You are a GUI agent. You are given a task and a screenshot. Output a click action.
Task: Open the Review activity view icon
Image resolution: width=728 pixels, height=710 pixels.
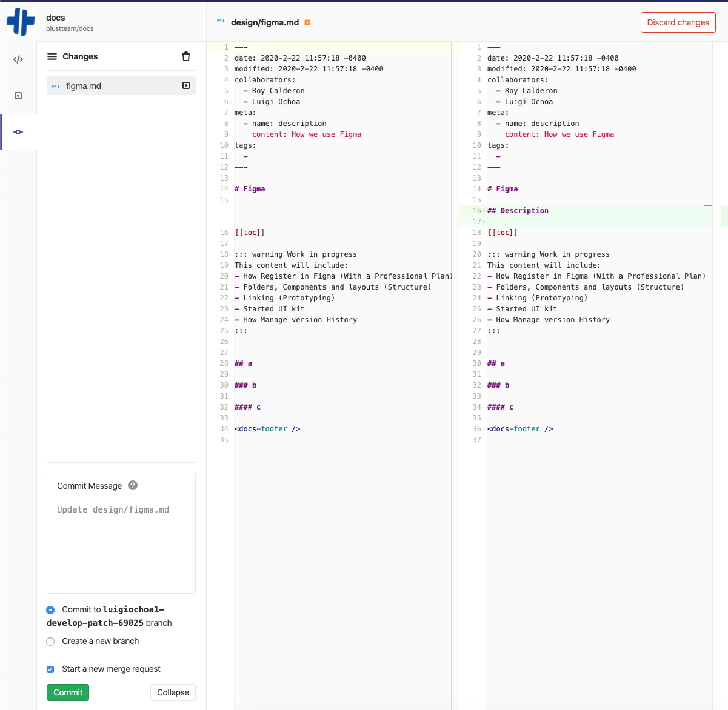pyautogui.click(x=18, y=96)
